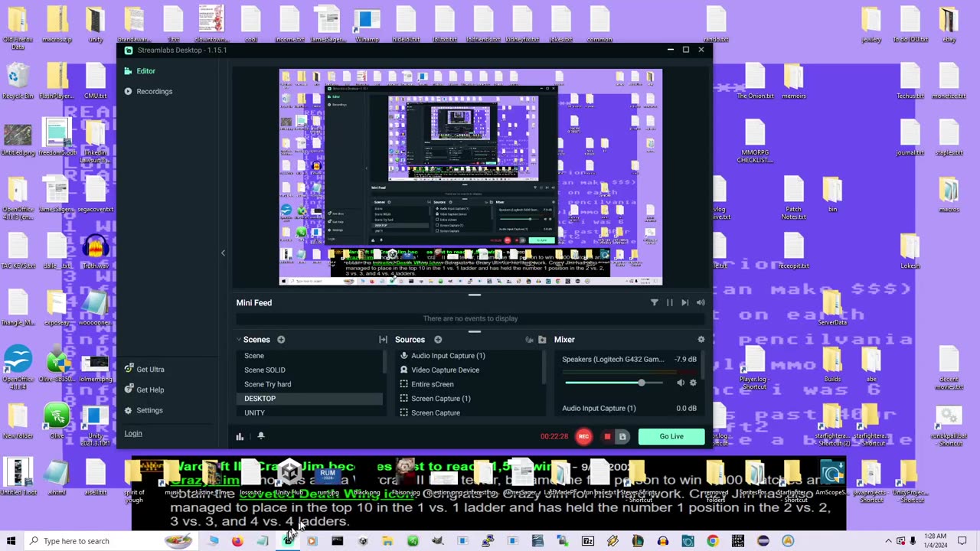Open scene transitions editor icon
The width and height of the screenshot is (980, 551).
tap(383, 340)
